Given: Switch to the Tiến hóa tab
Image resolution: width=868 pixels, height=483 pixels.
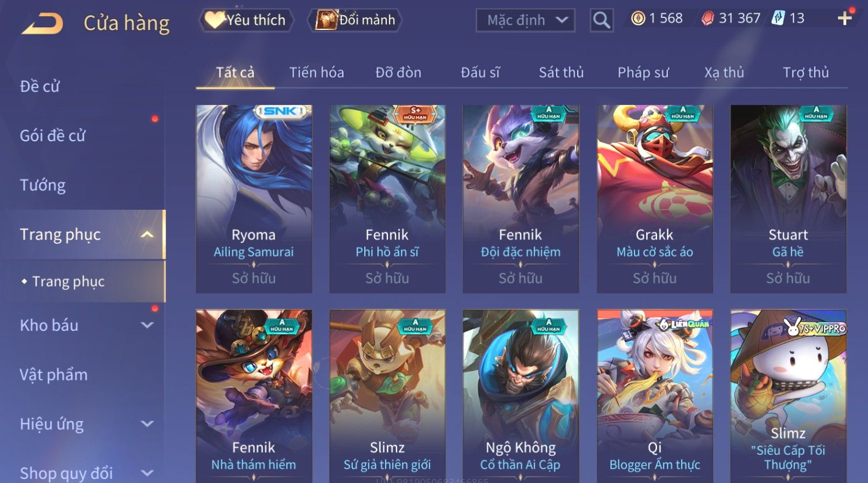Looking at the screenshot, I should [316, 73].
